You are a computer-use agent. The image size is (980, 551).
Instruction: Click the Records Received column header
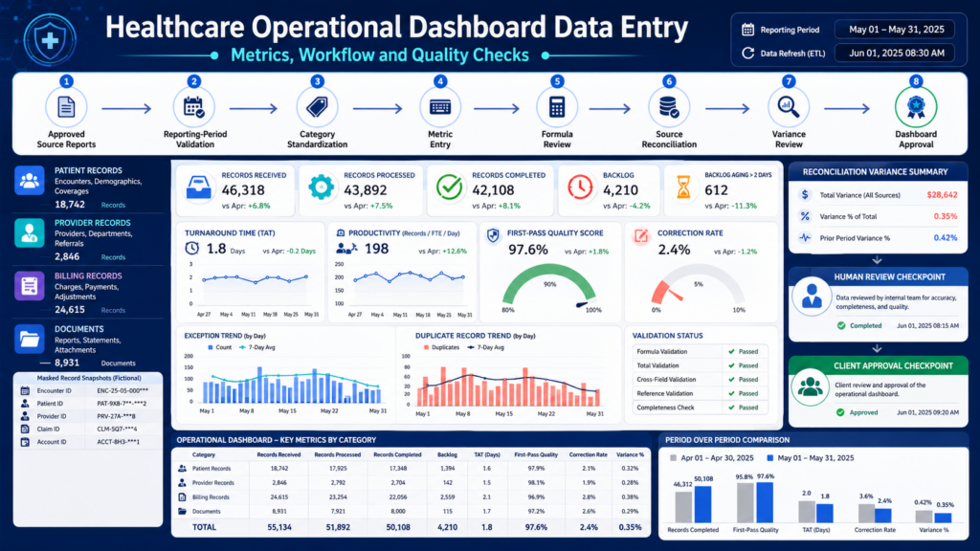278,454
